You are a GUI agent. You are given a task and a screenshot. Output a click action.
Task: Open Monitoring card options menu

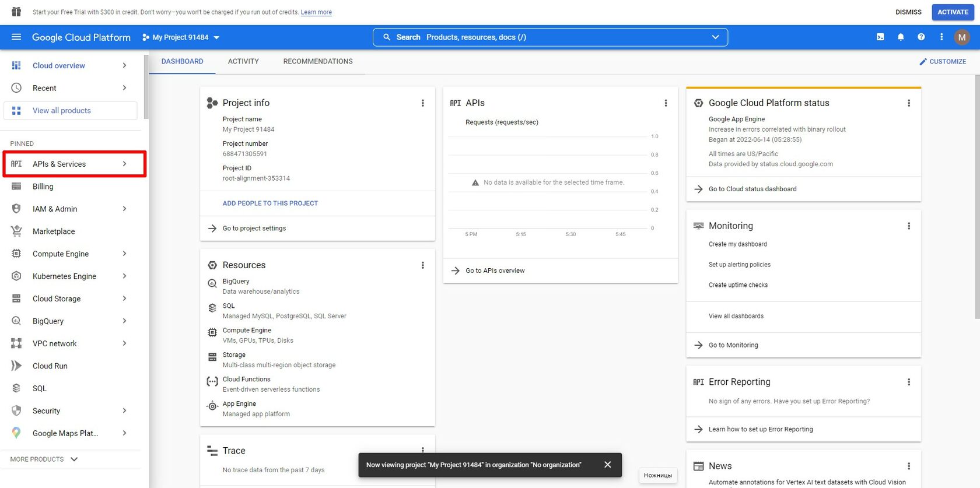[x=909, y=226]
